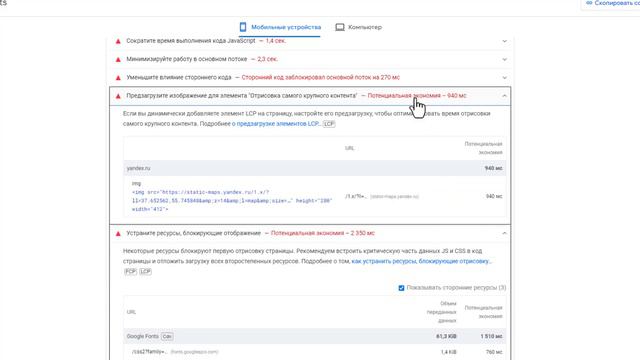Click Cdn badge next to Google Fonts

click(167, 336)
